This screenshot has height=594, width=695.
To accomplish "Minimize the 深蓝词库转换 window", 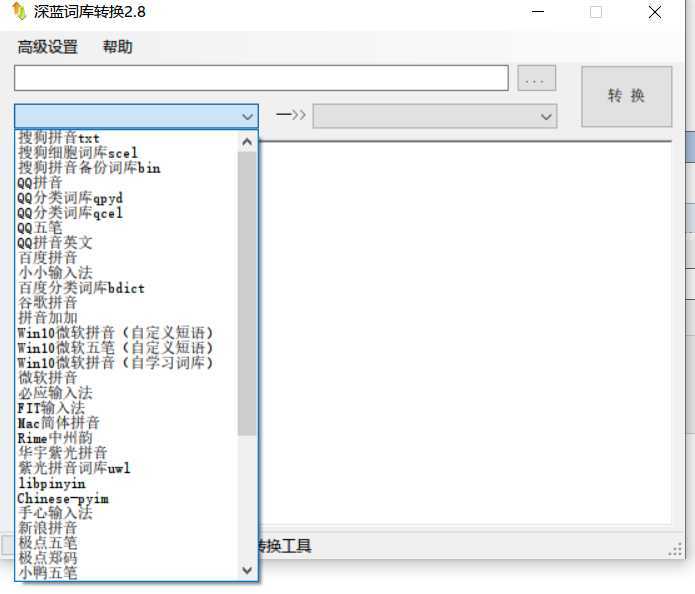I will (538, 12).
